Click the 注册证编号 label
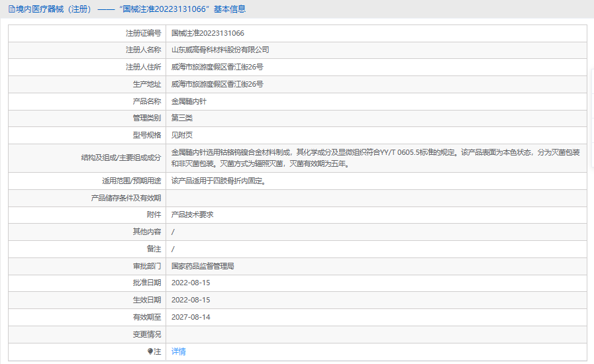 coord(144,33)
